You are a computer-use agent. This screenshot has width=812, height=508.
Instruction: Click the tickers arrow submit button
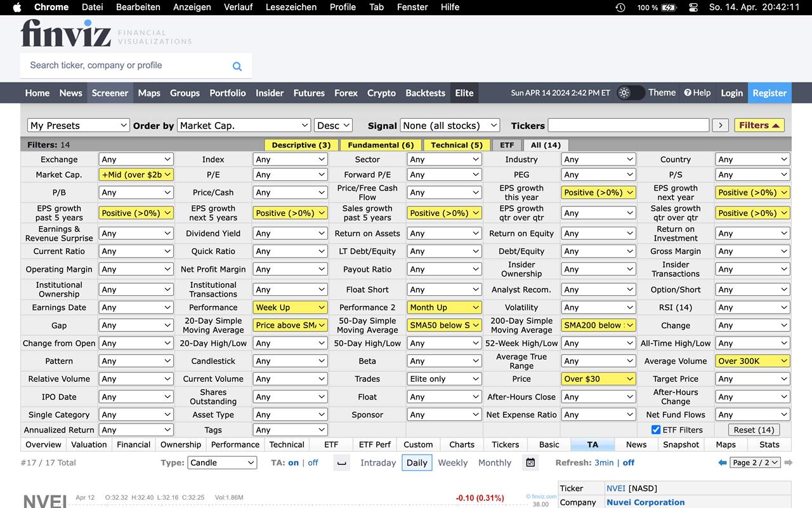[x=720, y=126]
